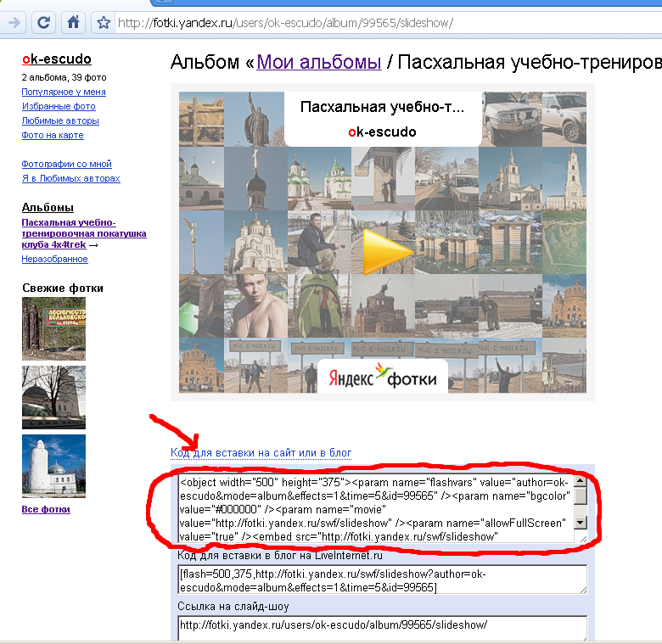This screenshot has width=662, height=644.
Task: Click the LiveInternet blog code field
Action: pos(382,580)
